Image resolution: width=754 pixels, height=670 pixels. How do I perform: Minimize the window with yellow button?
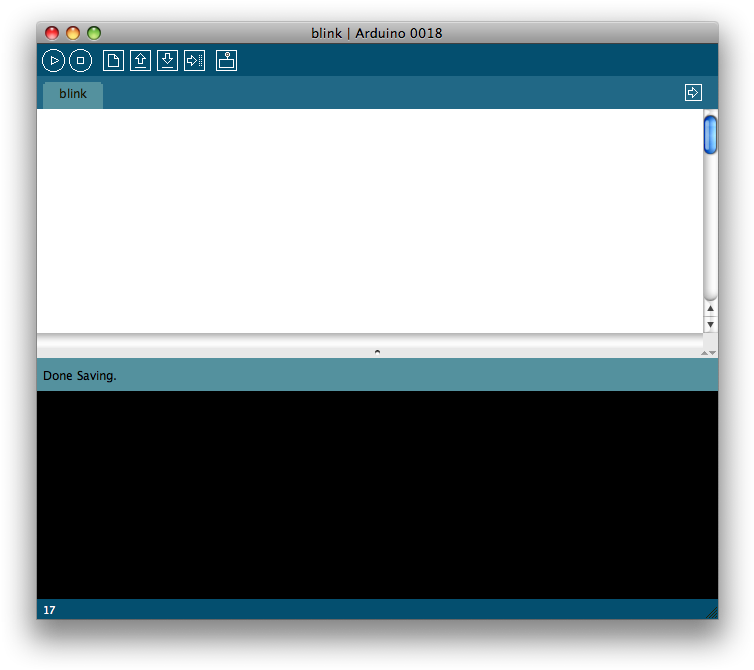[73, 33]
